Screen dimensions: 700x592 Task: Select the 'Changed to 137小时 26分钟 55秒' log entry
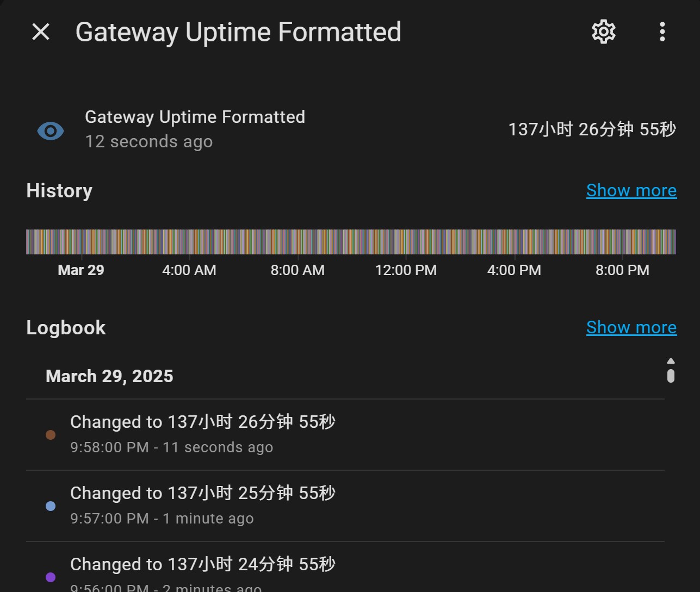[x=202, y=422]
